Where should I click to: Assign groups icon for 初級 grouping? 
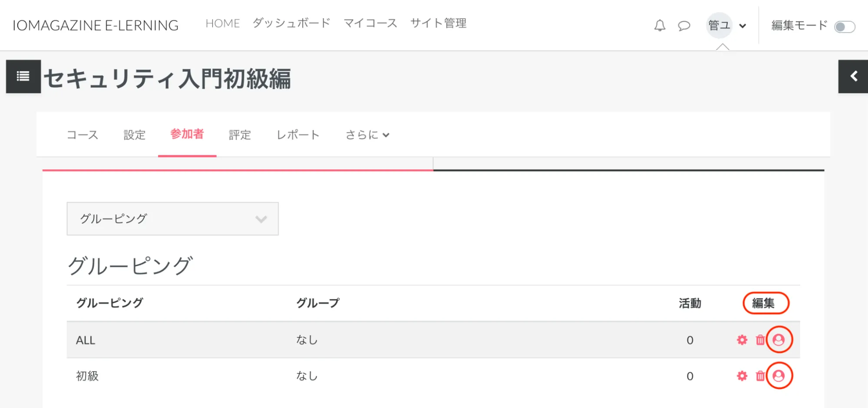[x=779, y=376]
